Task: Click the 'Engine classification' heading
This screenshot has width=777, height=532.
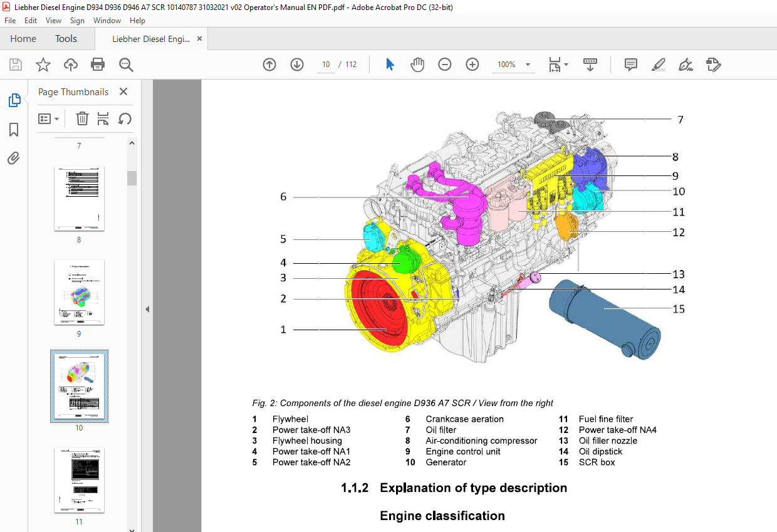Action: [x=442, y=516]
